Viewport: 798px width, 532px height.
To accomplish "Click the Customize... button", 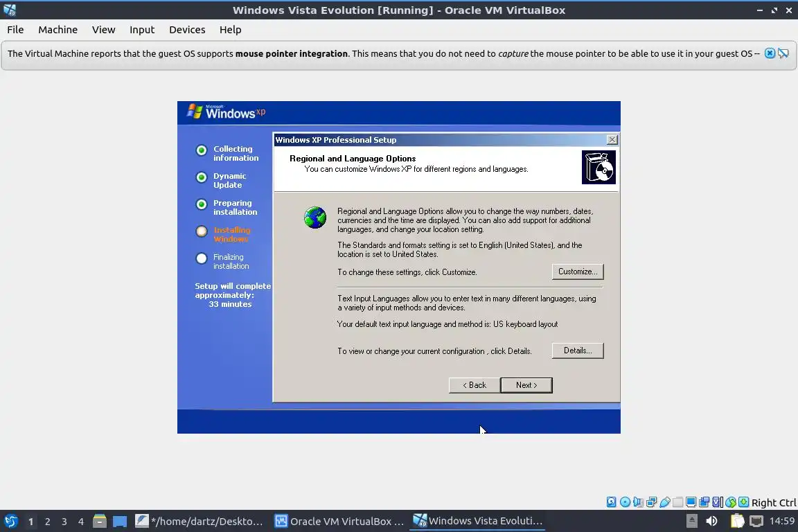I will pyautogui.click(x=578, y=272).
